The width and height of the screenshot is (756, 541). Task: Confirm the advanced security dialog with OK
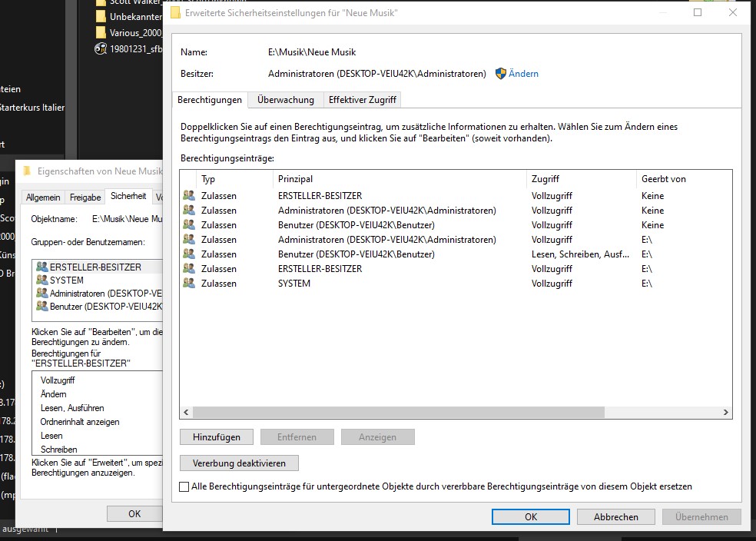(531, 517)
